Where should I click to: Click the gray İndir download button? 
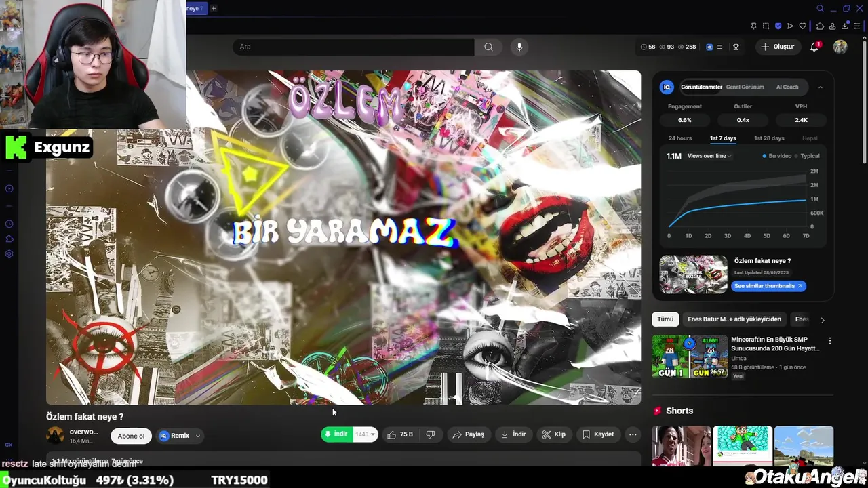click(x=514, y=434)
